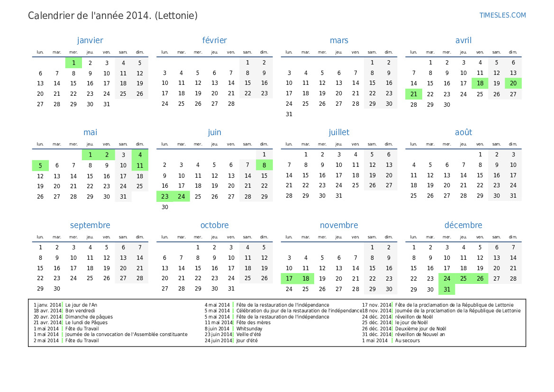
Task: Select highlighted 1 in janvier calendar
Action: [x=73, y=63]
